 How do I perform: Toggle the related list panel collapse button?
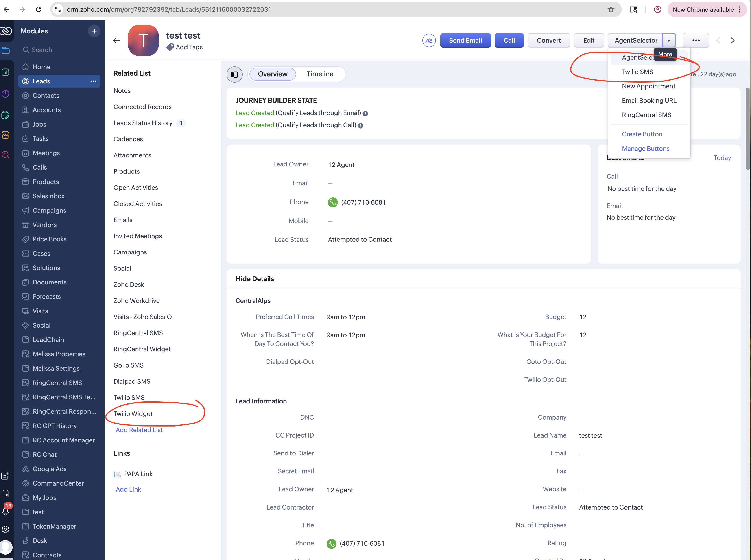(234, 74)
